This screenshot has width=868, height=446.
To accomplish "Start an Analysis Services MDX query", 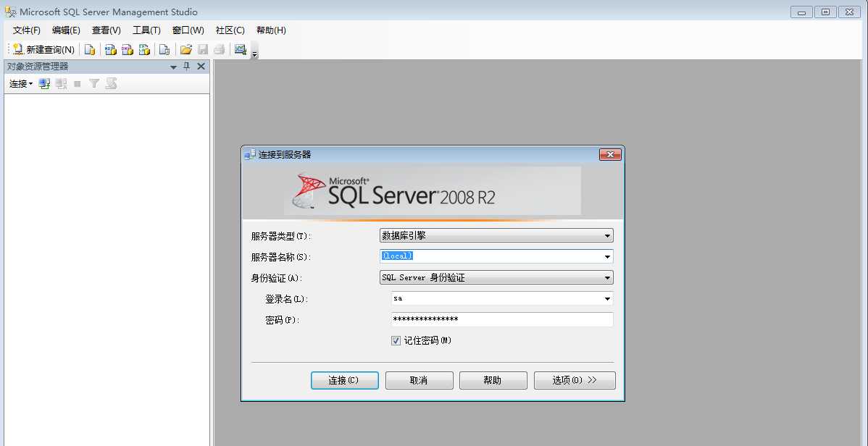I will pyautogui.click(x=111, y=50).
